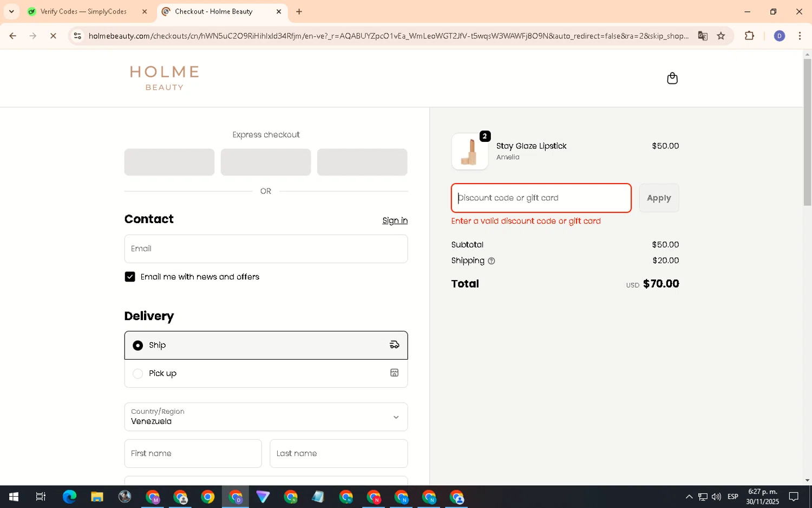Click the first express checkout button
812x508 pixels.
[169, 162]
